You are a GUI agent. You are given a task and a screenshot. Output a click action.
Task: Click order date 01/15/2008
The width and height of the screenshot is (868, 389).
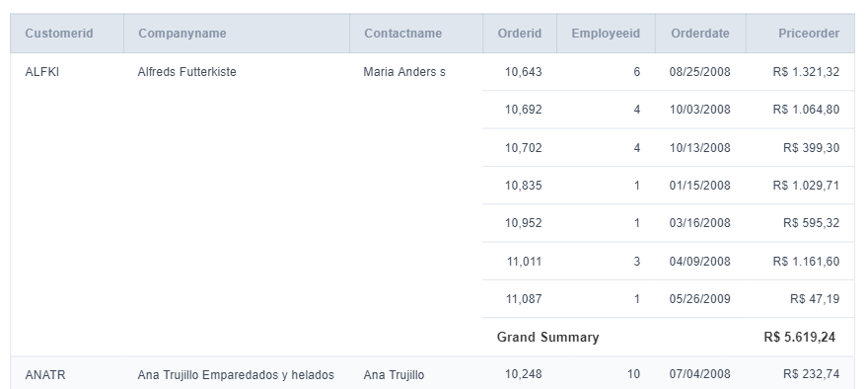coord(699,186)
